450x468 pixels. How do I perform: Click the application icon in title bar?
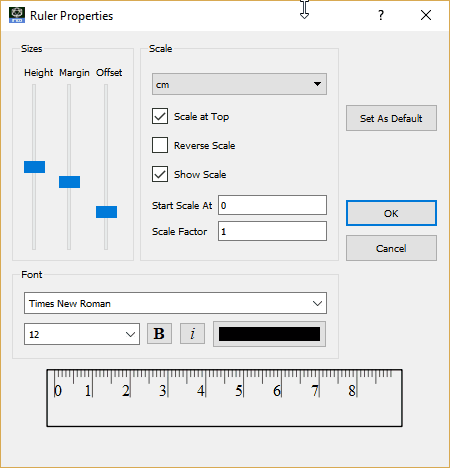point(17,15)
